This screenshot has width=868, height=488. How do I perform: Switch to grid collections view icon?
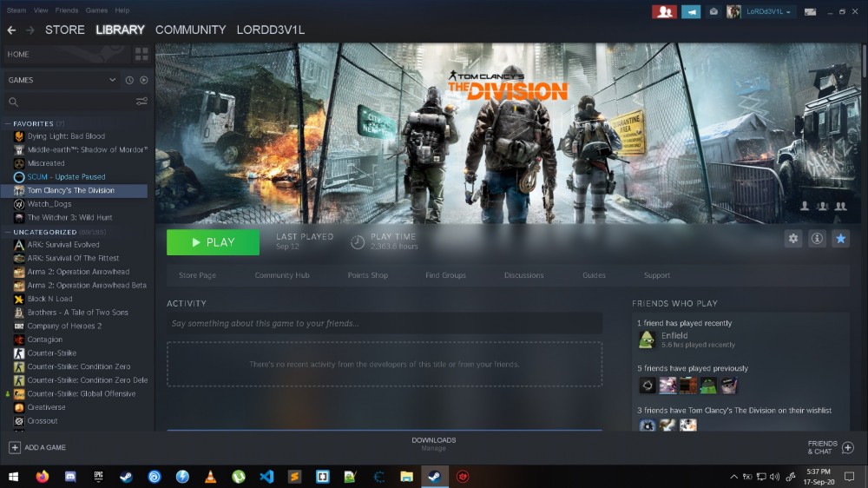pyautogui.click(x=141, y=54)
